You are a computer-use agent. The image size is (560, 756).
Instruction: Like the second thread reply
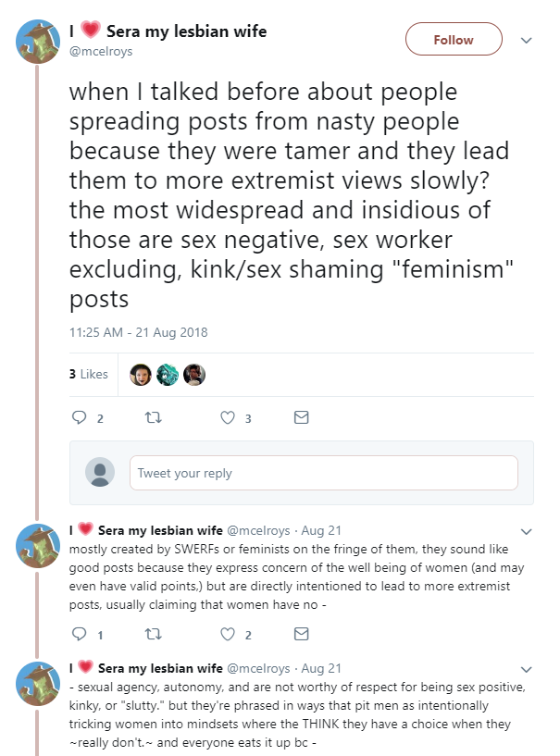pyautogui.click(x=228, y=751)
